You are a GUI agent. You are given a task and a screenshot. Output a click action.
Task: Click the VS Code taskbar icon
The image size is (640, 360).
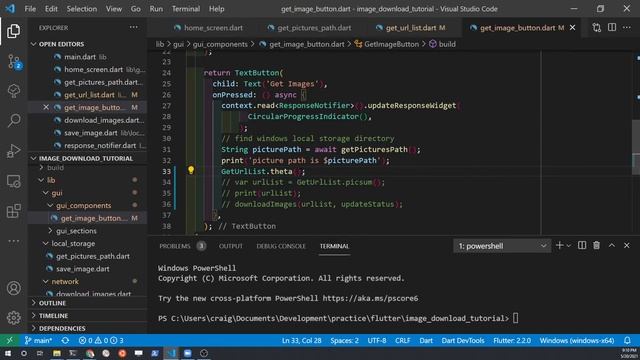pos(171,353)
